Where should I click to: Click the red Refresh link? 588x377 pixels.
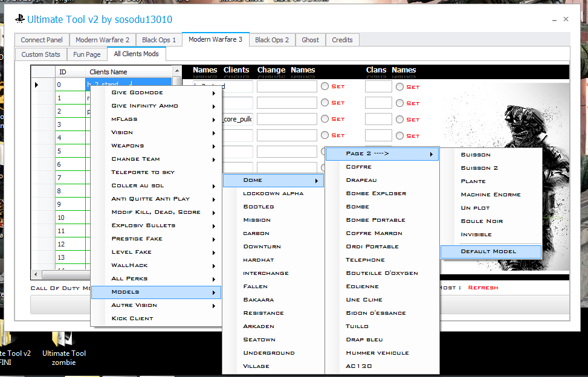483,288
